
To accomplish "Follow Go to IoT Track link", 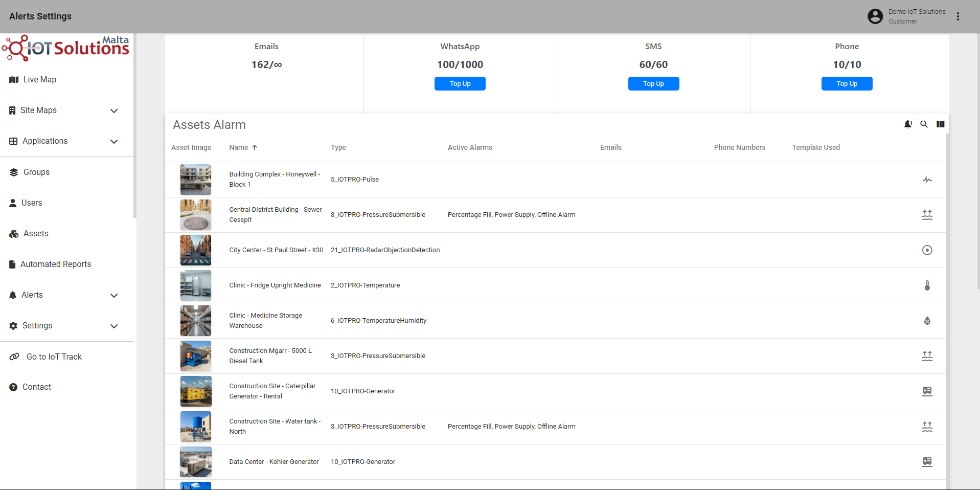I will [54, 357].
